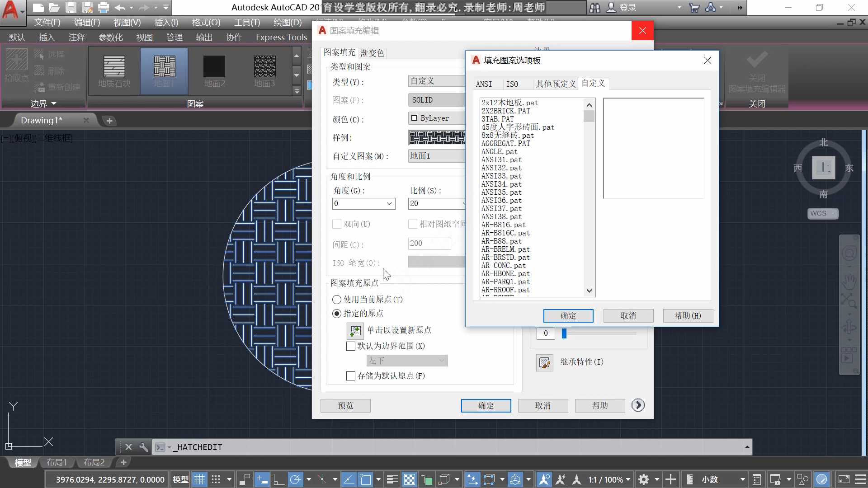Click the Plot (printer) icon
The height and width of the screenshot is (488, 868).
[104, 8]
